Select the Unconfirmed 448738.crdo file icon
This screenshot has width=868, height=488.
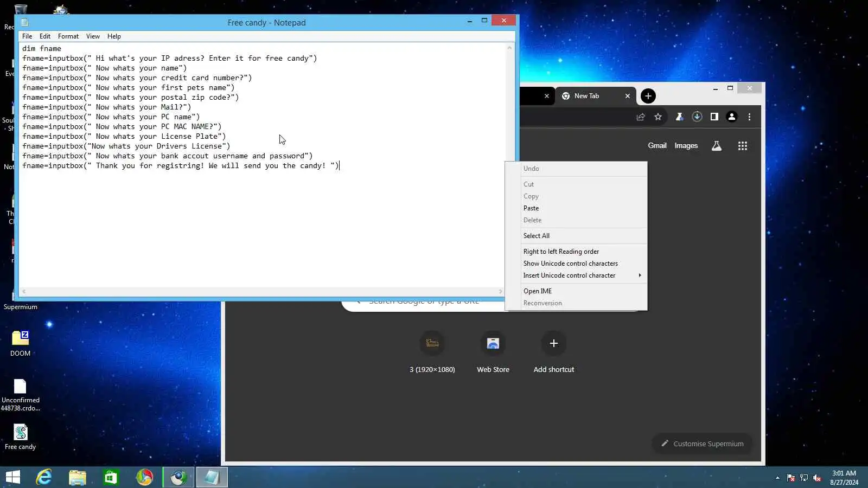point(20,395)
